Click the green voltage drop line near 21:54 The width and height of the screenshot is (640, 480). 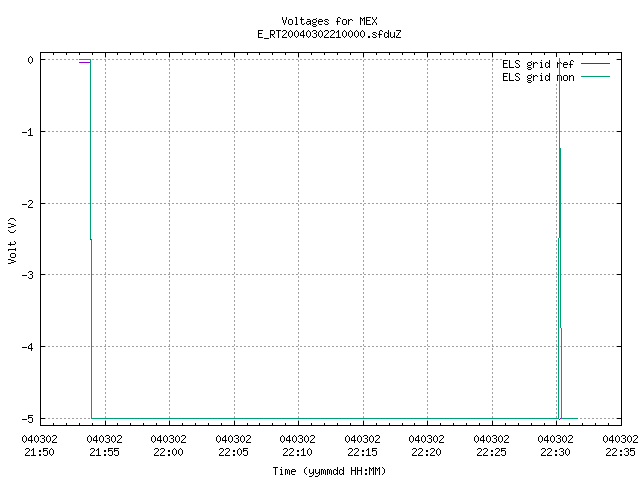pyautogui.click(x=91, y=239)
